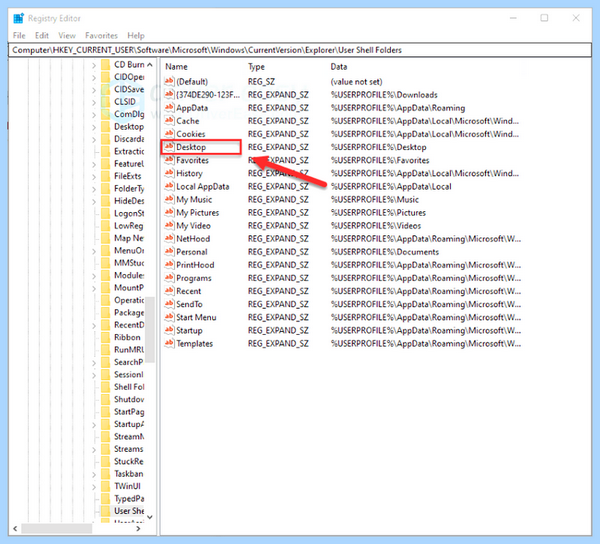Click the string icon beside Startup value
Viewport: 600px width, 544px height.
(169, 330)
